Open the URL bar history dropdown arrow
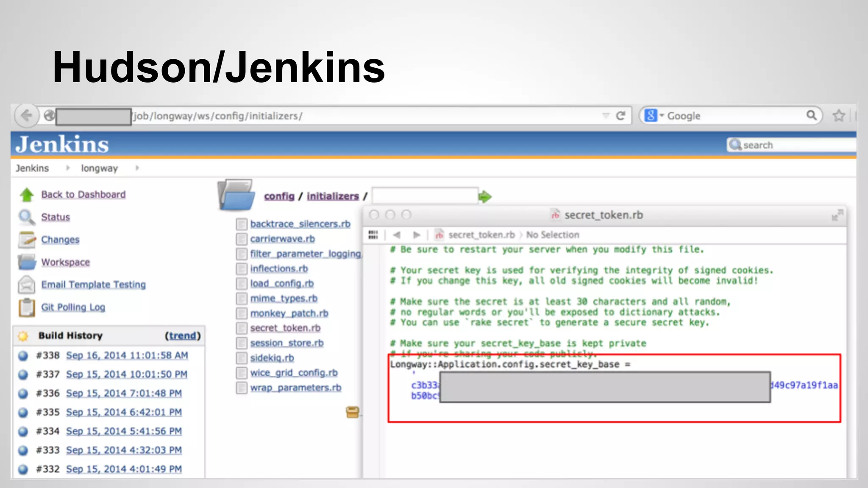 (606, 116)
